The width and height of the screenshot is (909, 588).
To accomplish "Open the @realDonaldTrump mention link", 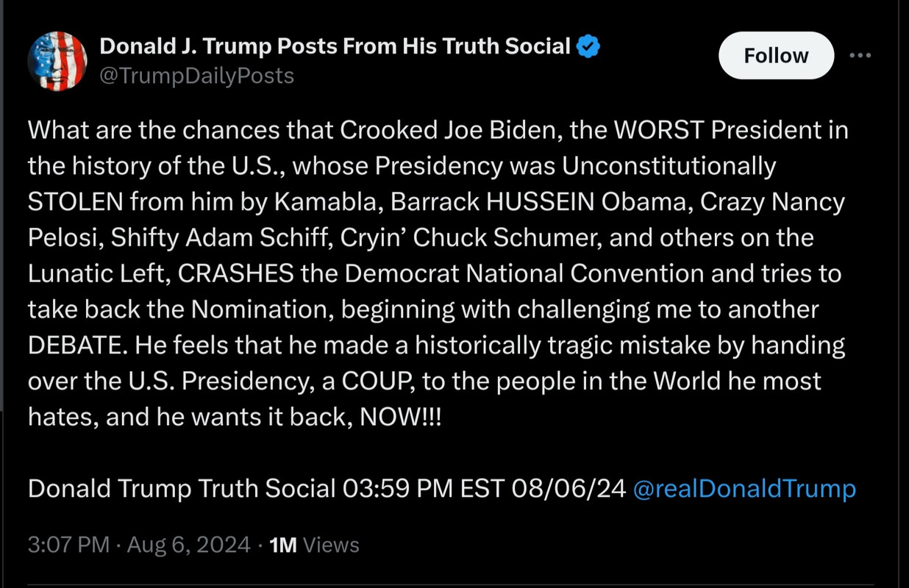I will pos(744,489).
